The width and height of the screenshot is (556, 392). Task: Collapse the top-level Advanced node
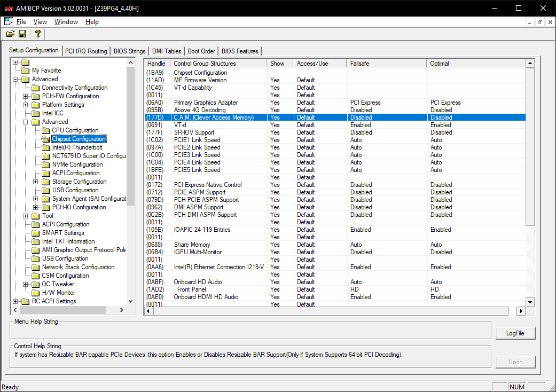(15, 80)
